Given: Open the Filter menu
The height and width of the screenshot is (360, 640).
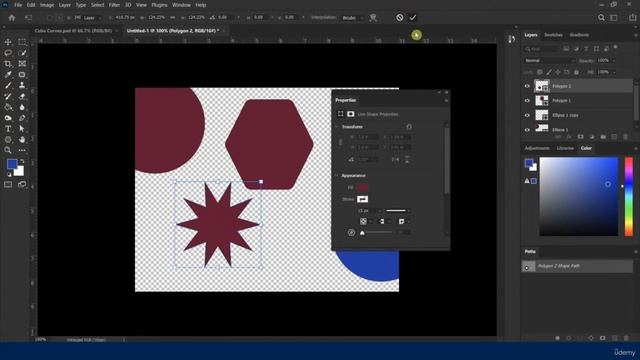Looking at the screenshot, I should (114, 5).
